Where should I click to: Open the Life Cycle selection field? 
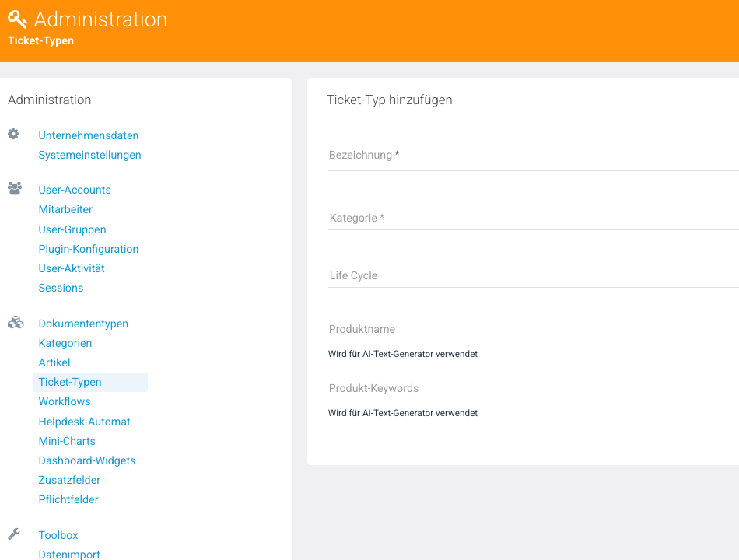coord(534,275)
